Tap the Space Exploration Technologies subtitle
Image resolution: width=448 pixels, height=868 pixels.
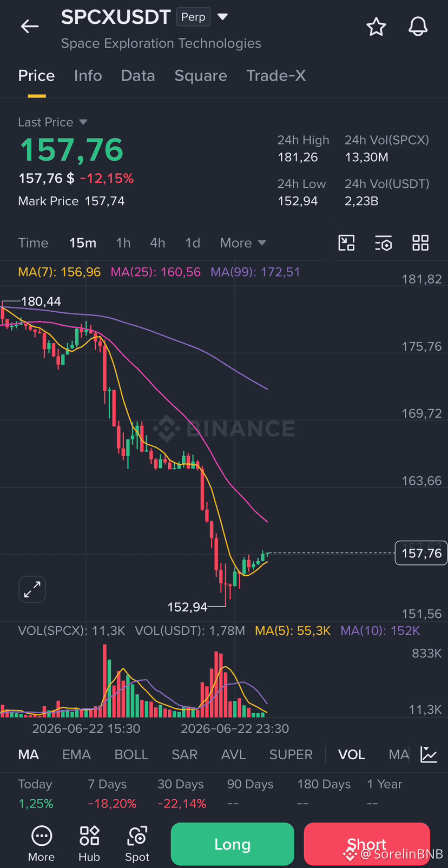tap(161, 43)
